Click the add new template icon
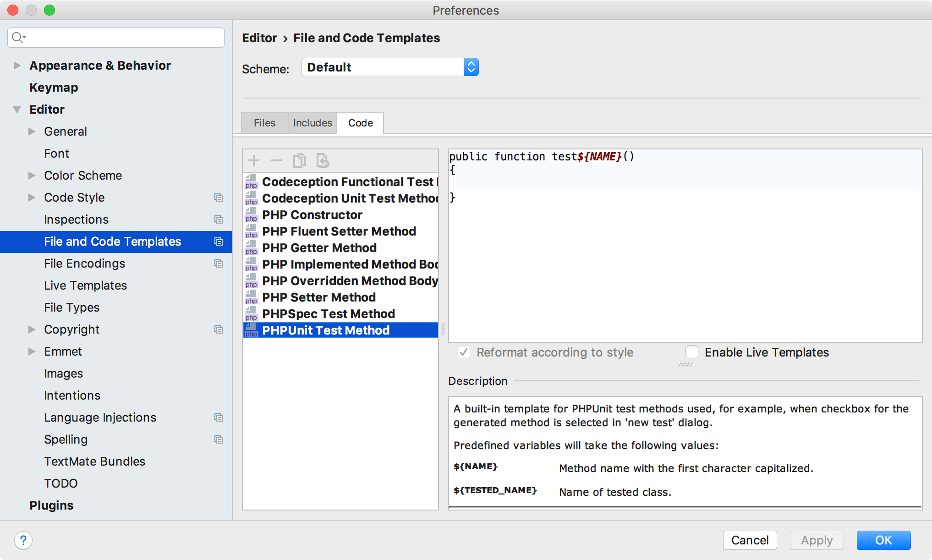932x560 pixels. pos(254,160)
